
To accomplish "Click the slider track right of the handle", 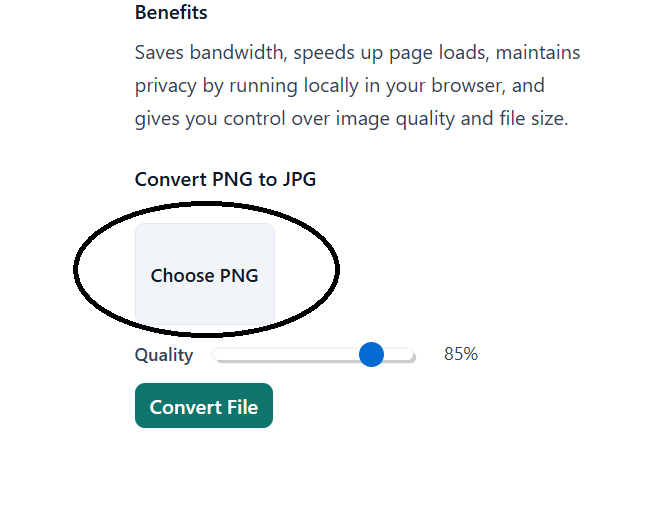I will pyautogui.click(x=401, y=354).
